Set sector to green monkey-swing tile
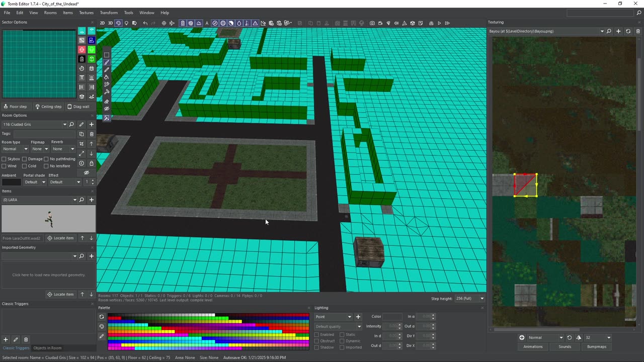Screen dimensions: 644x362 click(92, 50)
